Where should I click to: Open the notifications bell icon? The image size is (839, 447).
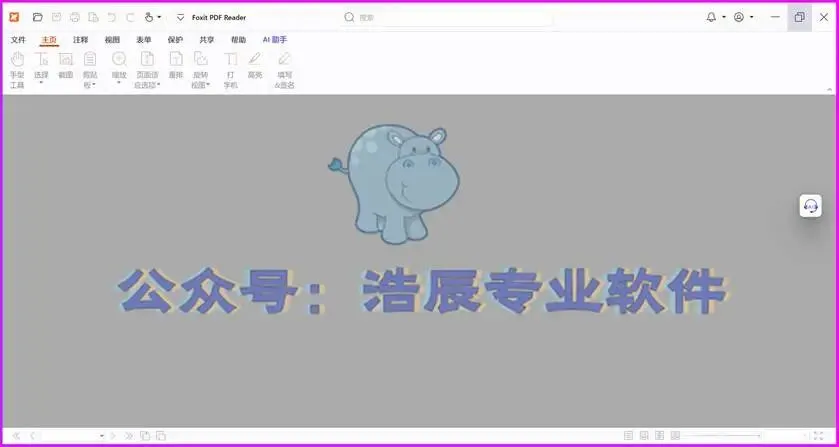[x=711, y=17]
